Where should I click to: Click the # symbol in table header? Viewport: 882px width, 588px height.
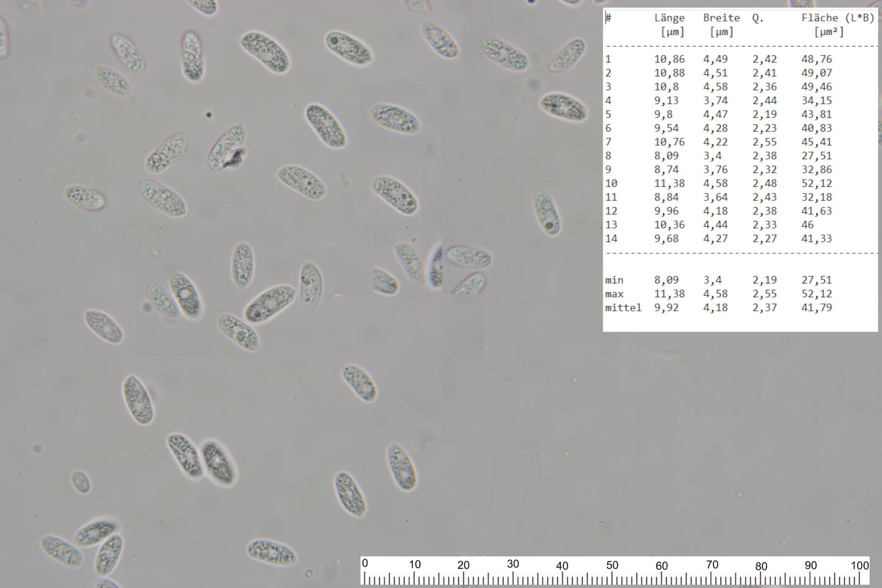point(608,18)
